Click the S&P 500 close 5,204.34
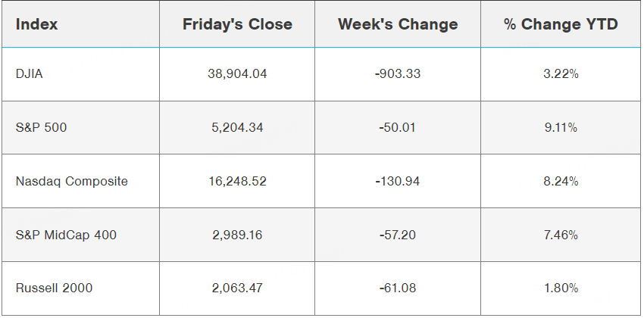Viewport: 644px width, 318px height. (x=237, y=128)
